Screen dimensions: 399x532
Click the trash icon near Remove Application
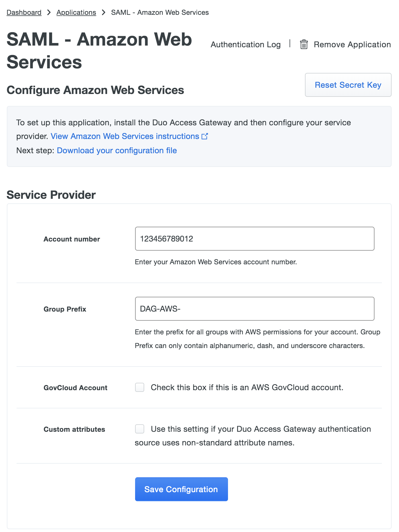point(304,44)
